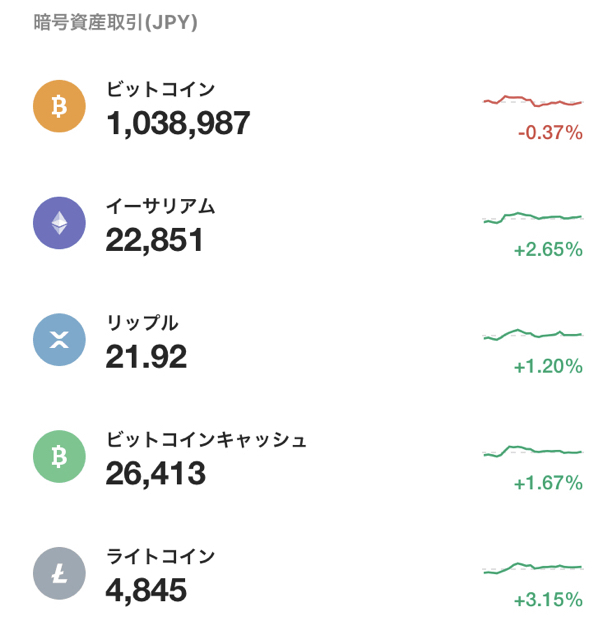
Task: Click the blue Ripple logo icon
Action: pos(59,340)
